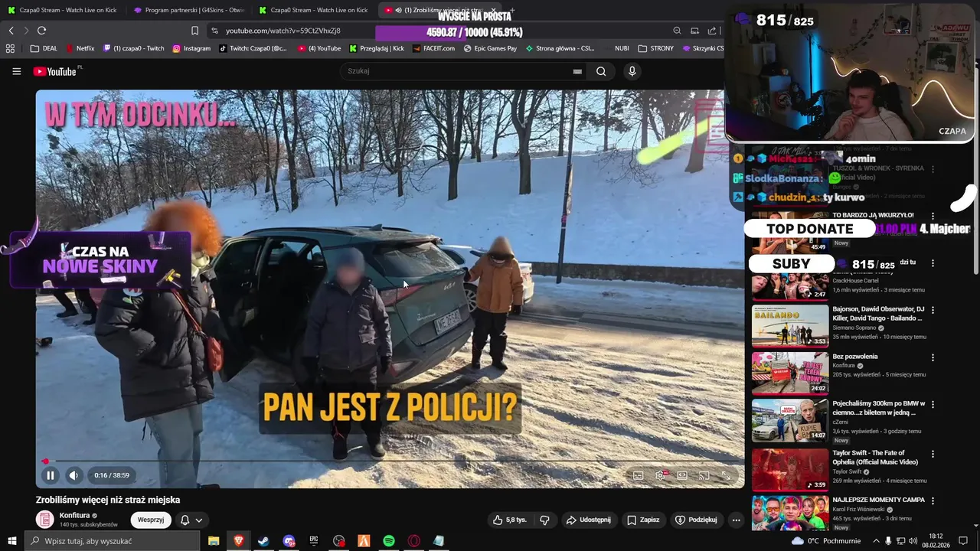Switch to first Czapa0 Stream Kick tab

(64, 10)
